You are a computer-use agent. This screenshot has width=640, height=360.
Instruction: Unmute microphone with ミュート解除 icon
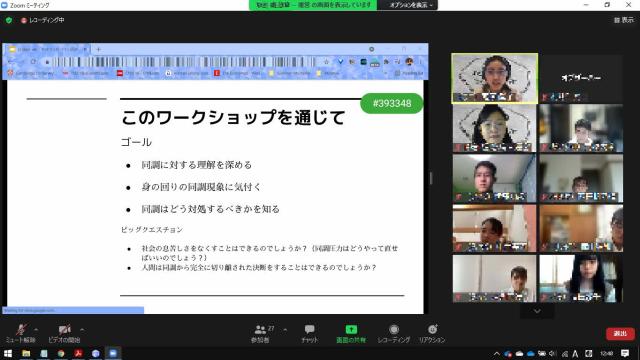(20, 333)
